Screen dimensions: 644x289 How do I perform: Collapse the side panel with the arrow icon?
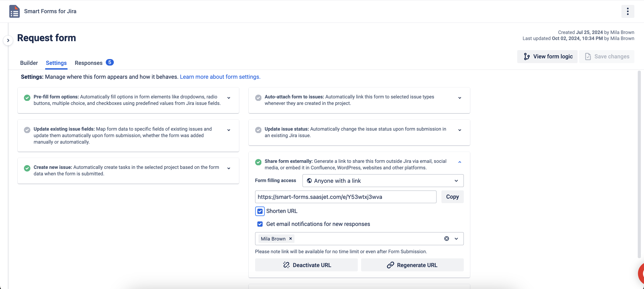[8, 40]
